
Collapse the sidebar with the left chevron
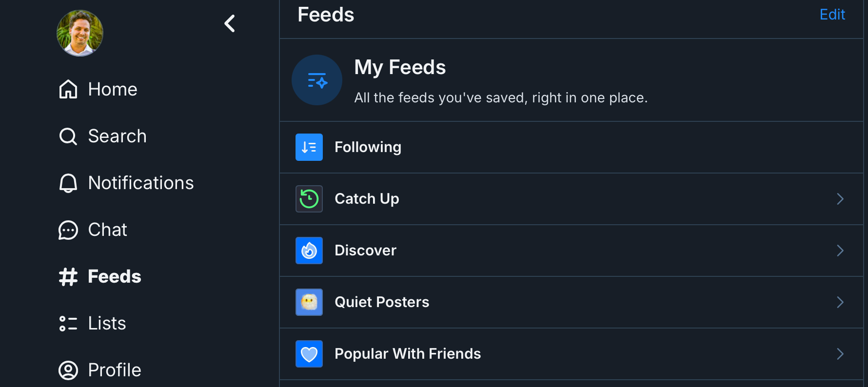click(x=230, y=23)
